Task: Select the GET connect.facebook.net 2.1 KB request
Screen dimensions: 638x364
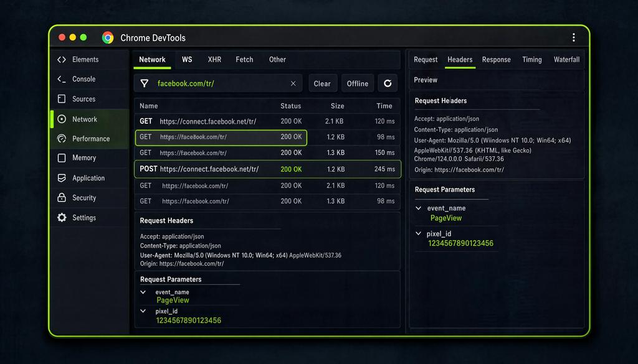Action: click(267, 121)
